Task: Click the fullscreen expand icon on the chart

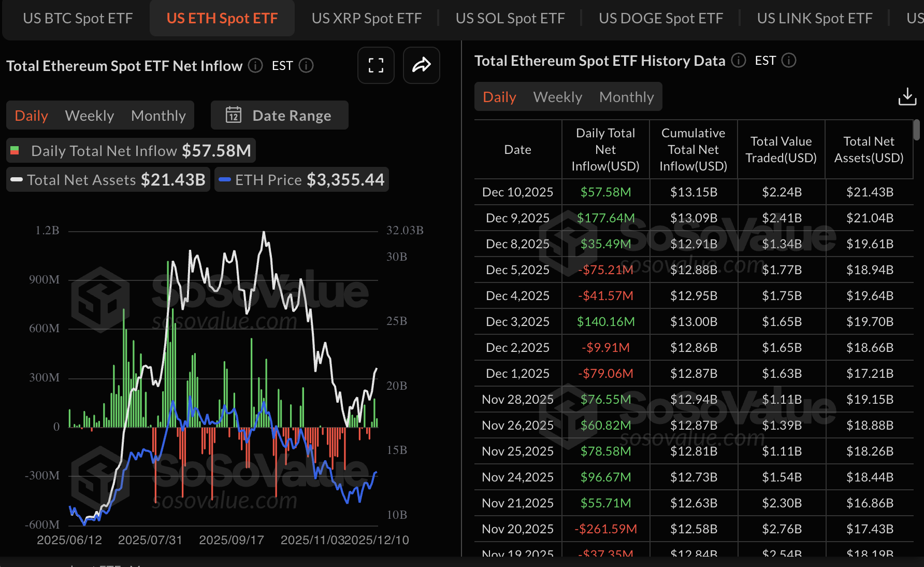Action: pyautogui.click(x=376, y=65)
